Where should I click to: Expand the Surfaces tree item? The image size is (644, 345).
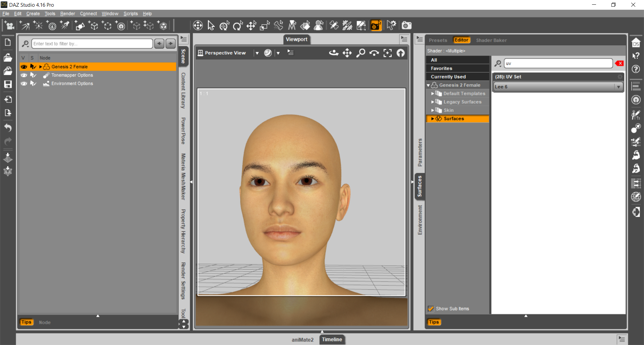click(x=433, y=119)
